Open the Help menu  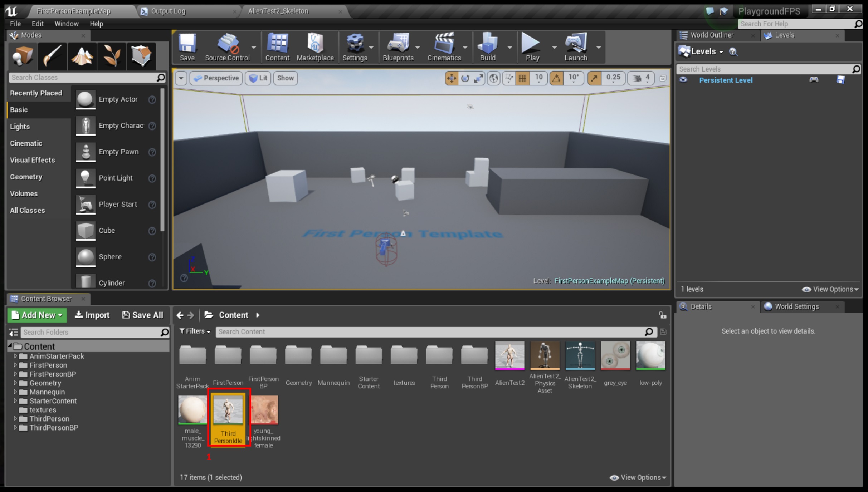(x=96, y=24)
